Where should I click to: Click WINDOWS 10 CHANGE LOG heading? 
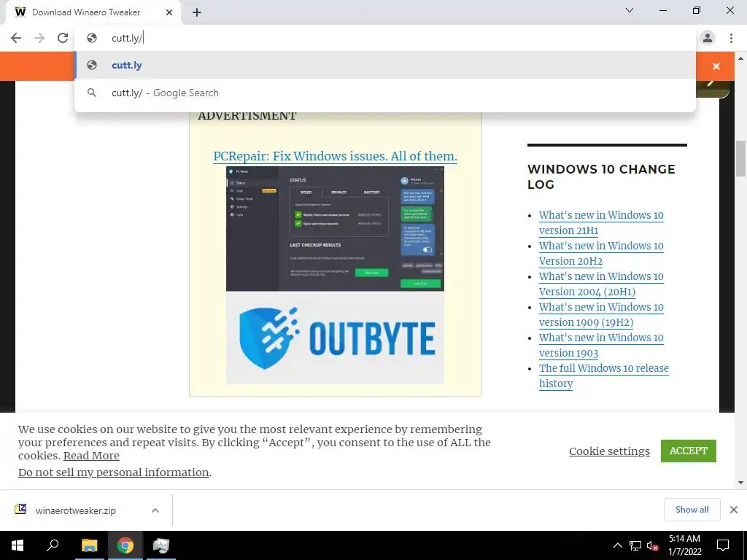point(601,176)
